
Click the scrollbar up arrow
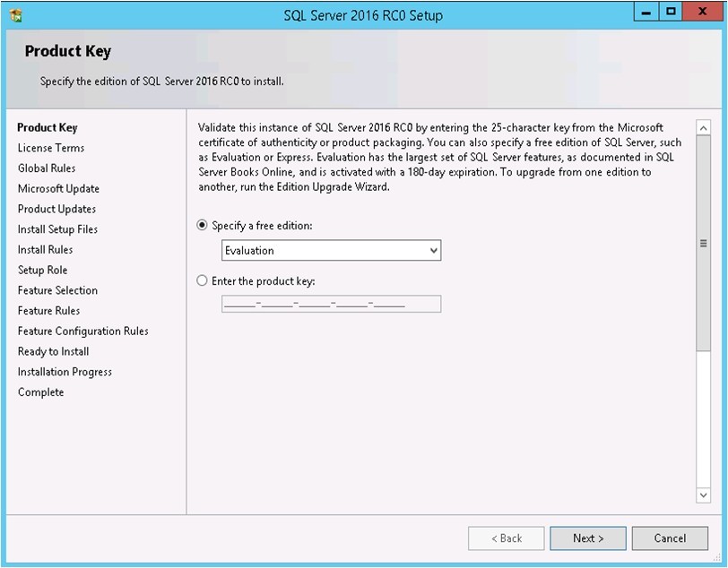[x=704, y=127]
